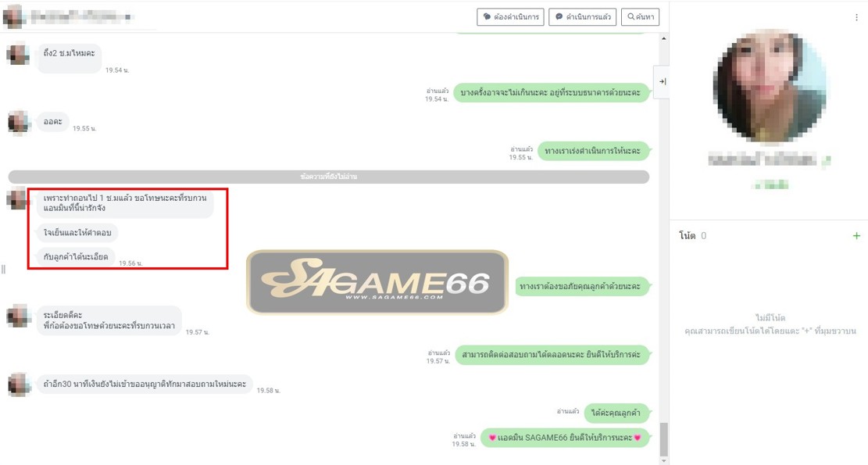Viewport: 868px width, 465px height.
Task: Click customer avatar beside "ออคะ" message
Action: coord(18,123)
